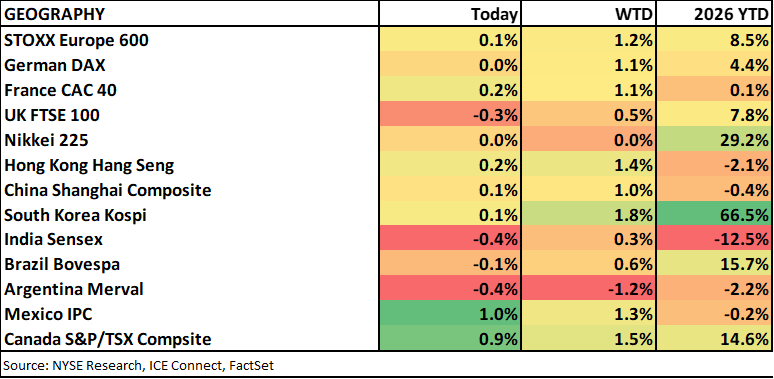
Task: Click STOXX Europe 600 WTD 1.2% cell
Action: pyautogui.click(x=588, y=40)
